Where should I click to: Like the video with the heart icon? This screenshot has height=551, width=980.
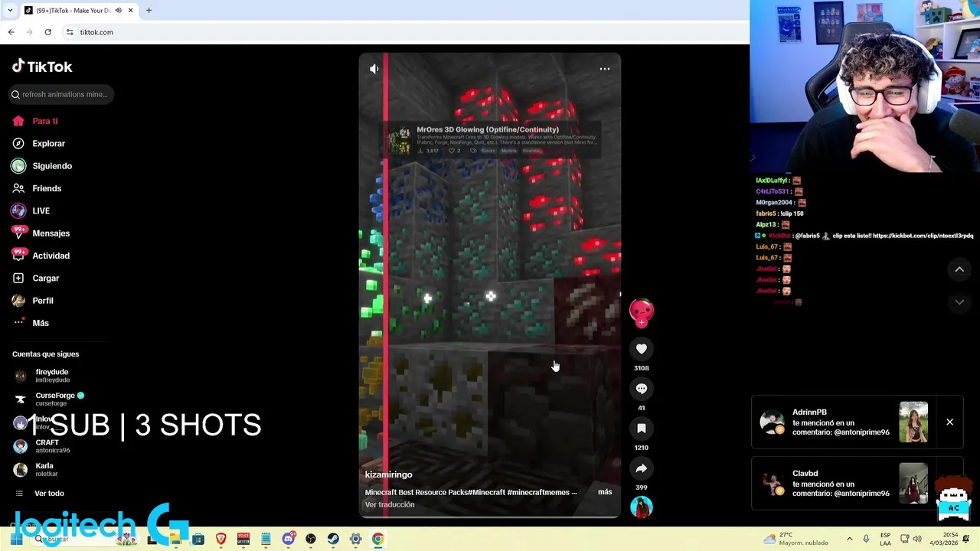pyautogui.click(x=642, y=349)
